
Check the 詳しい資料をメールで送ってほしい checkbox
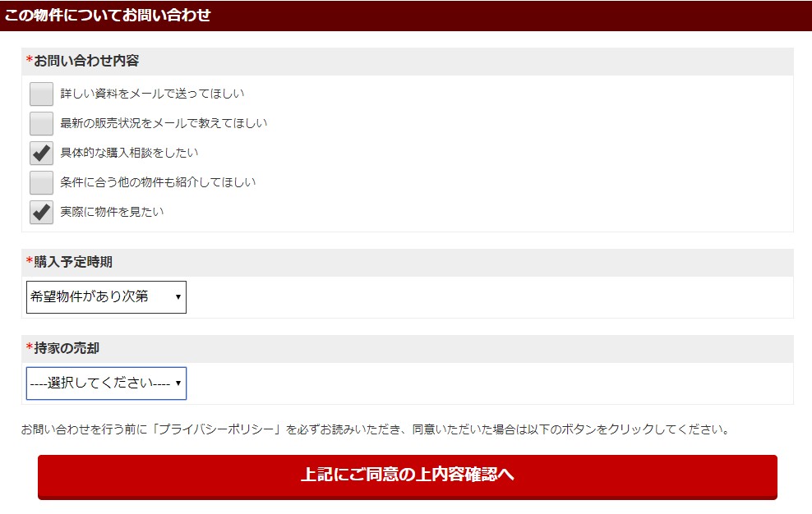(x=41, y=94)
